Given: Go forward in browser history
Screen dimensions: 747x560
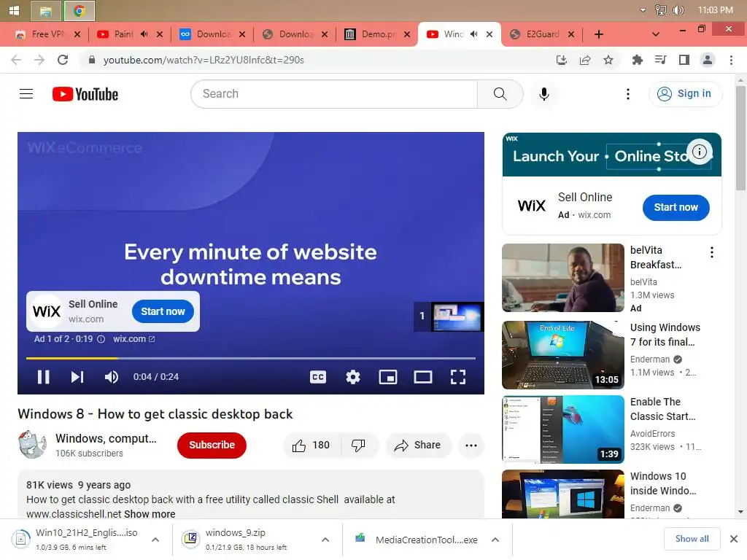Looking at the screenshot, I should 39,60.
